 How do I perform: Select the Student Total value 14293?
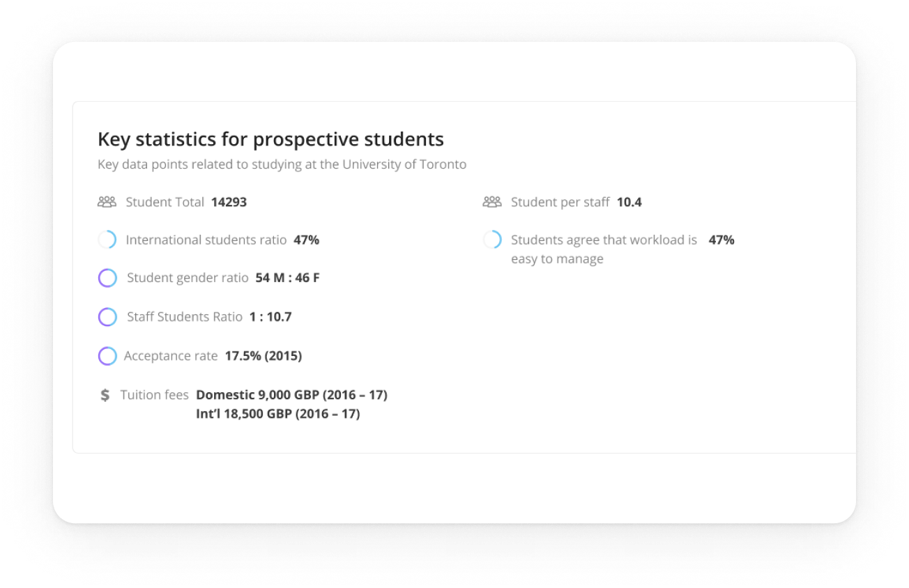229,202
